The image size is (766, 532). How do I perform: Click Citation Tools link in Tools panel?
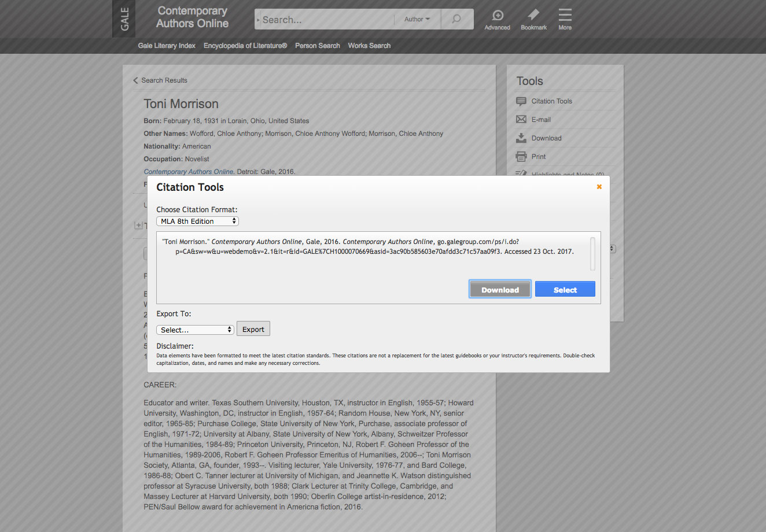(x=552, y=101)
